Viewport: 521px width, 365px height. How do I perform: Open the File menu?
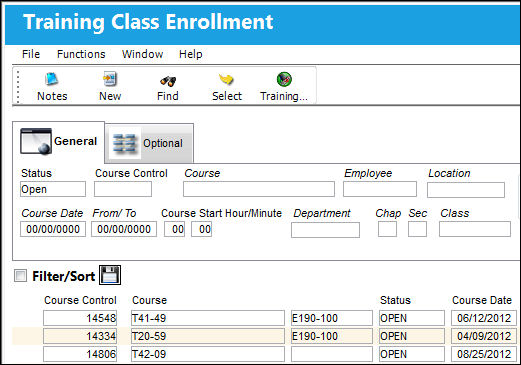click(31, 54)
